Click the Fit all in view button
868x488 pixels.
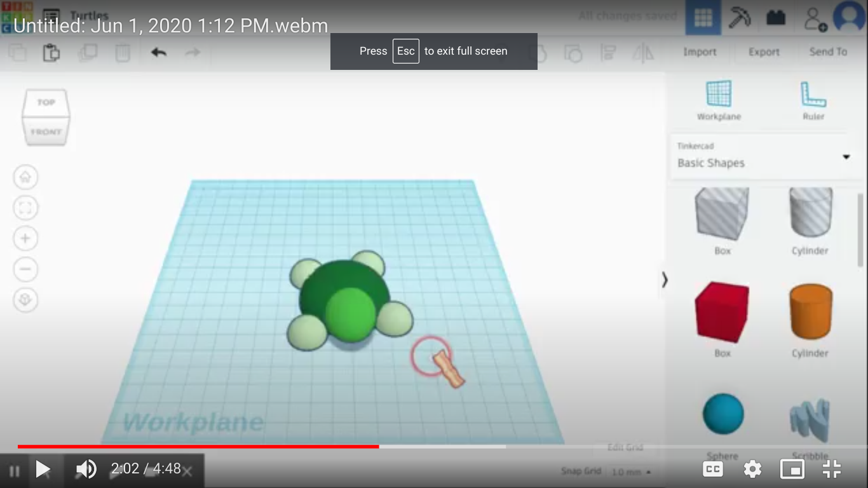25,208
